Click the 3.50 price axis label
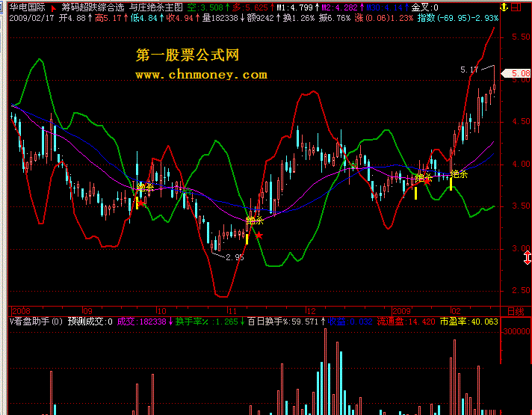 [521, 206]
